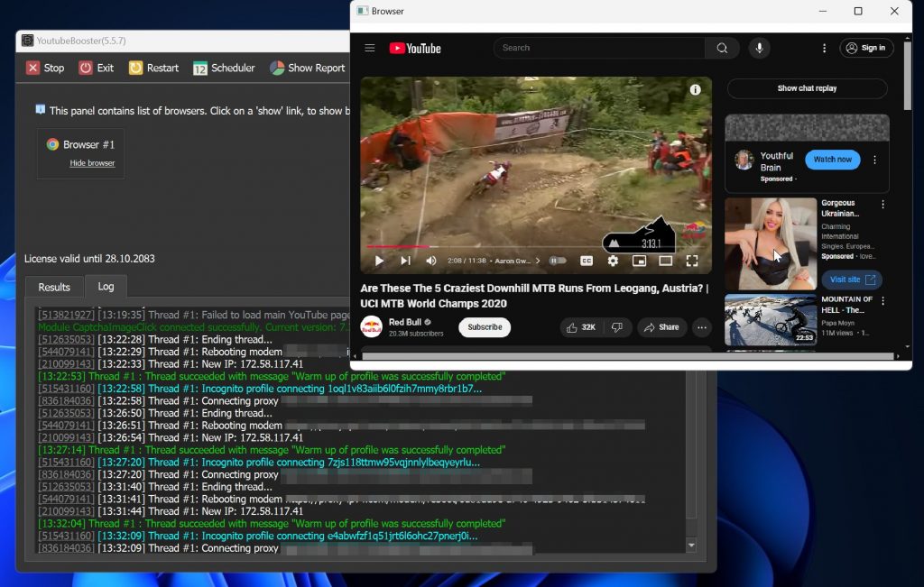
Task: Select the Chrome icon for Browser #1
Action: coord(52,144)
